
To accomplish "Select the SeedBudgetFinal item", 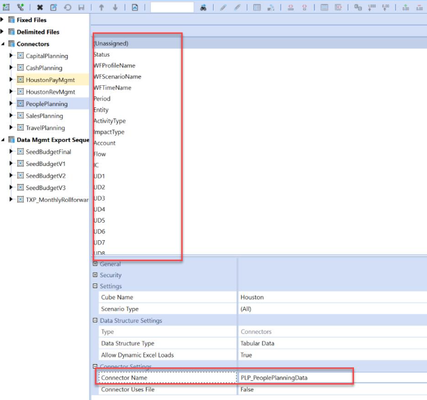I will pos(49,152).
